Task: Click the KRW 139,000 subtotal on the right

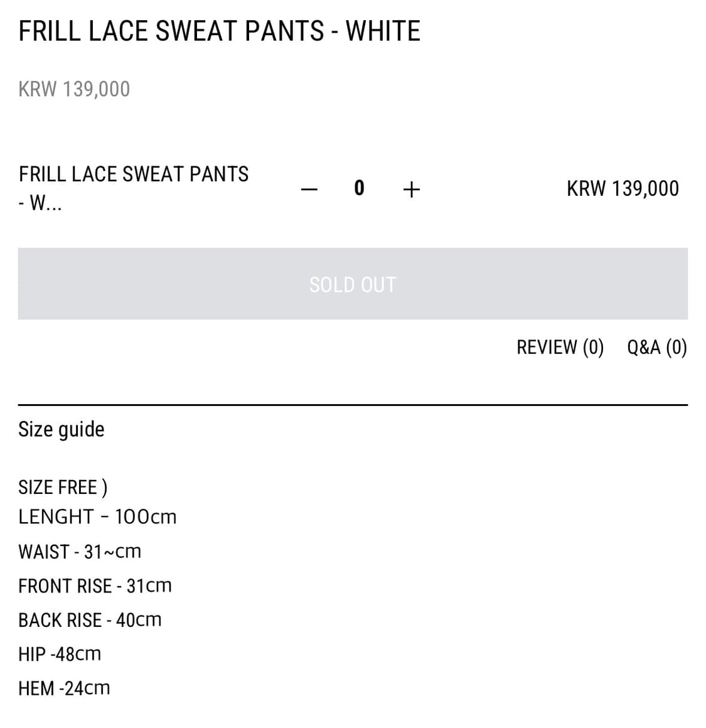Action: (x=623, y=189)
